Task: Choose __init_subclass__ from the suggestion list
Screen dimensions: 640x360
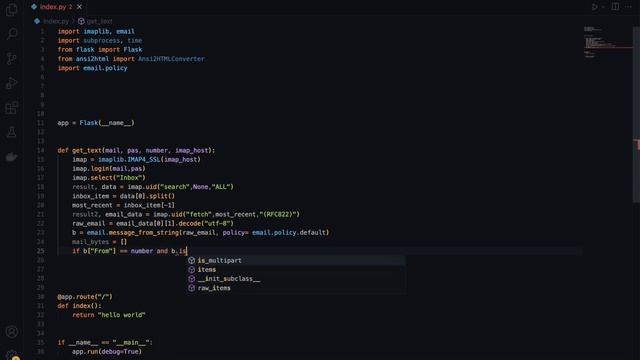Action: pos(296,279)
